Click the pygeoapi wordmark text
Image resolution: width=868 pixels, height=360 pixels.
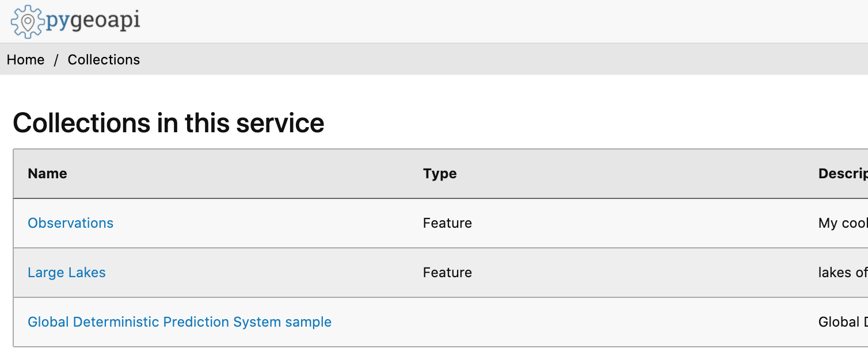coord(93,21)
